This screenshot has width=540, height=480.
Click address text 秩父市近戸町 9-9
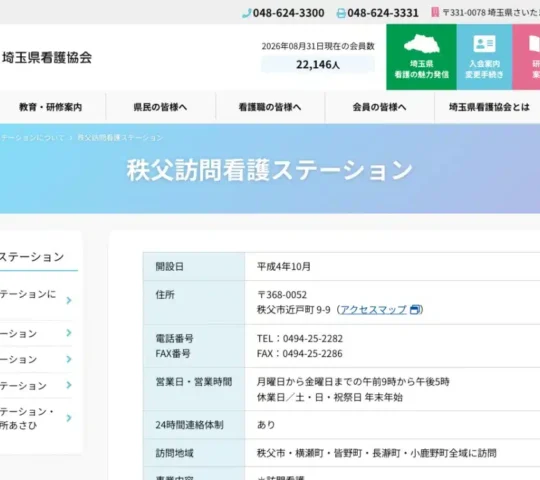293,310
